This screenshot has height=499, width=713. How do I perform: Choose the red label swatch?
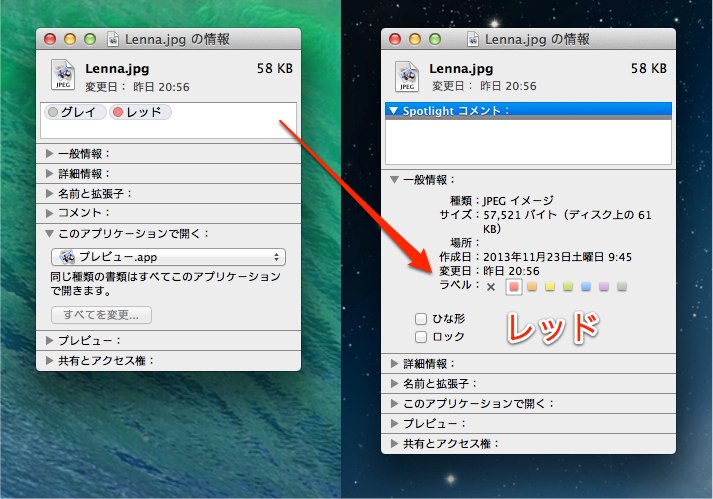[514, 287]
